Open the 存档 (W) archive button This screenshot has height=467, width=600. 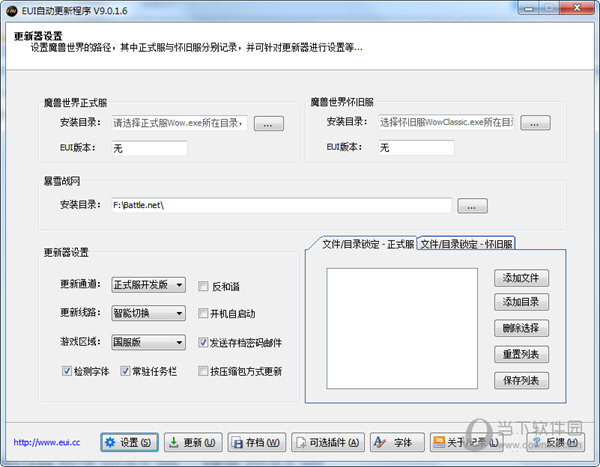257,443
